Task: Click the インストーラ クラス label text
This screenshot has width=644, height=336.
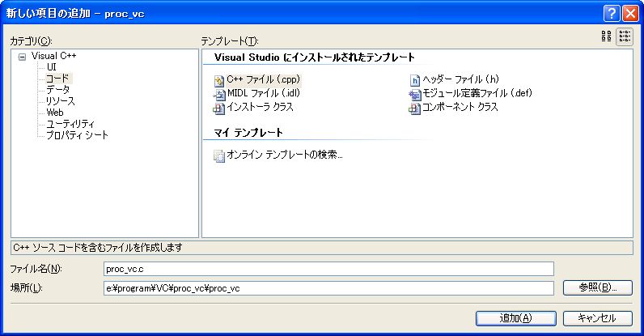Action: (x=260, y=108)
